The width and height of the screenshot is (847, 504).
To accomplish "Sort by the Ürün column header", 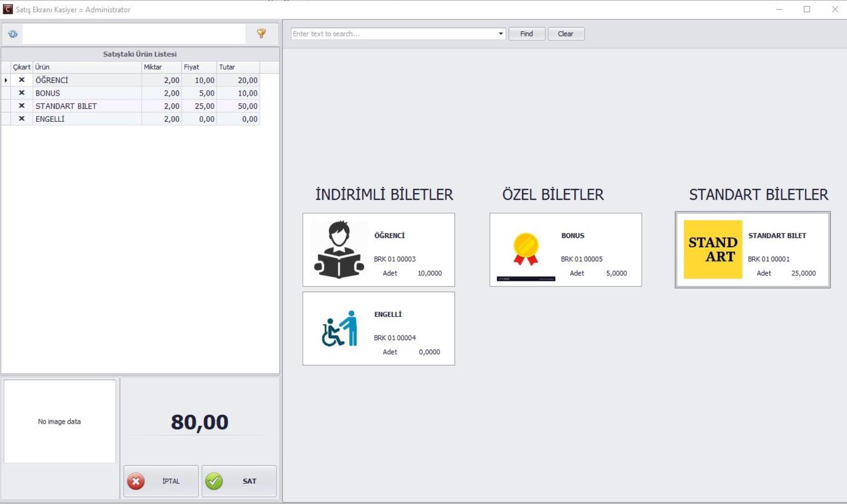I will click(87, 67).
